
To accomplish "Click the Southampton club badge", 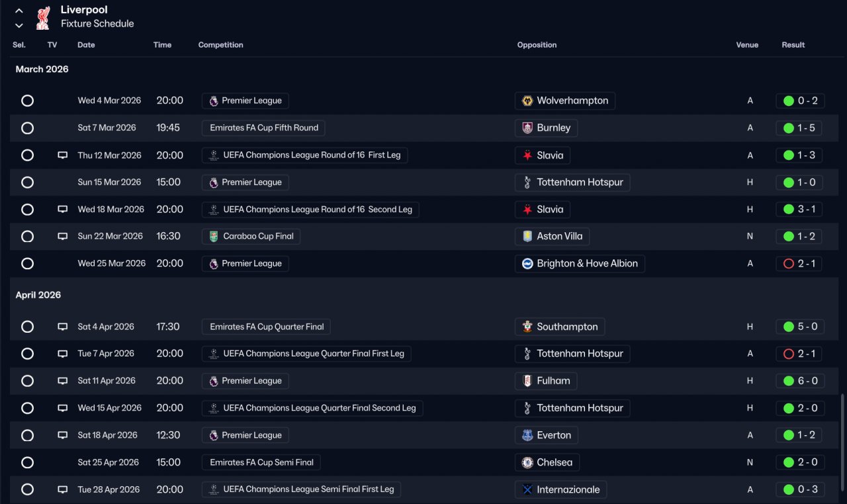I will coord(527,327).
